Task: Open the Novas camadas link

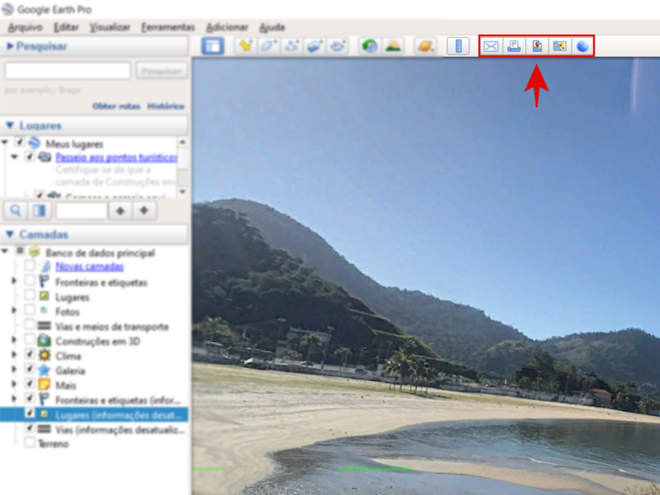Action: (x=89, y=266)
